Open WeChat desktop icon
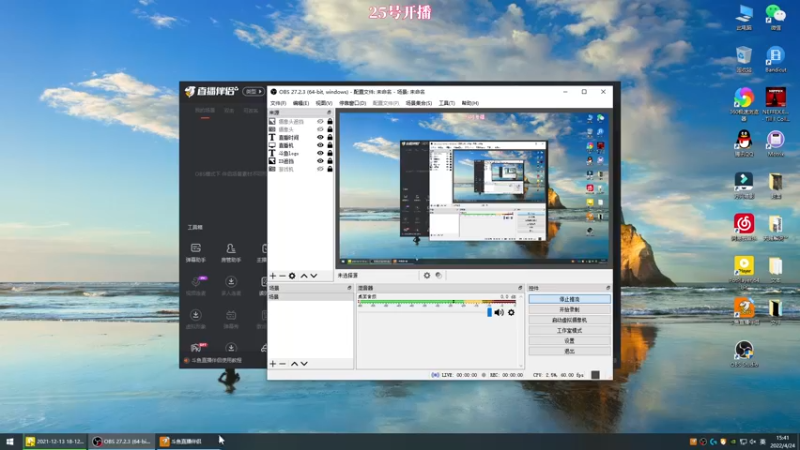This screenshot has height=450, width=800. pyautogui.click(x=776, y=17)
